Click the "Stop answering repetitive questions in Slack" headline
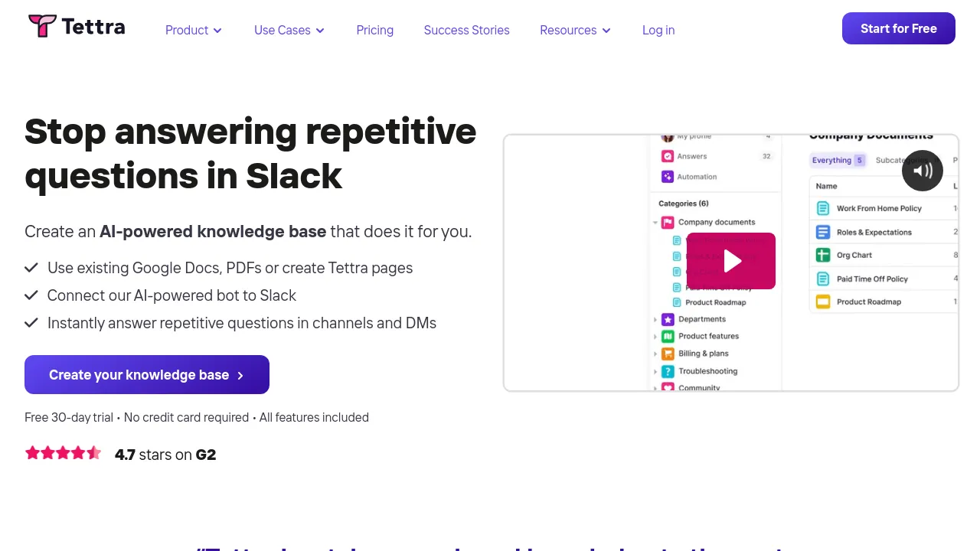The width and height of the screenshot is (980, 551). 250,154
